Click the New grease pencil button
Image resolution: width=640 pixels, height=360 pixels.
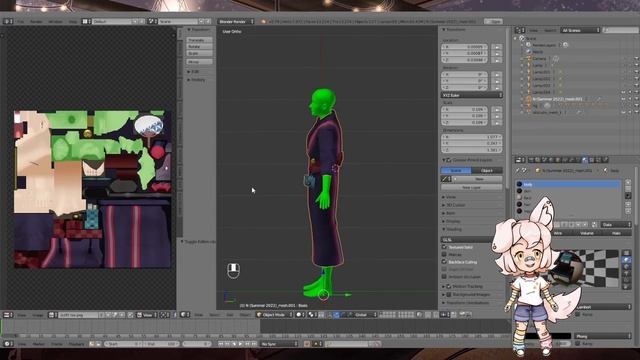(x=480, y=179)
